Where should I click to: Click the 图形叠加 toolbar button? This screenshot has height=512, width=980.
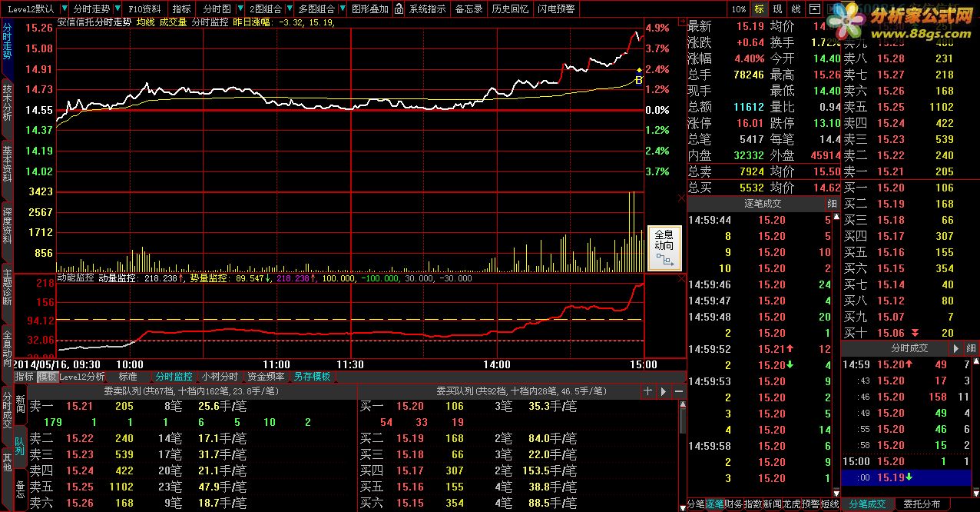[x=369, y=9]
